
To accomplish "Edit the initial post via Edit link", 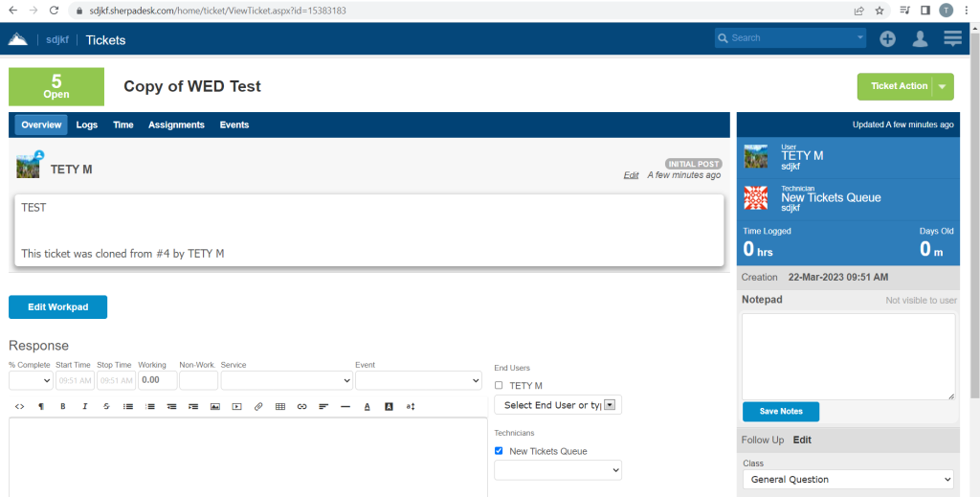I will [x=632, y=175].
